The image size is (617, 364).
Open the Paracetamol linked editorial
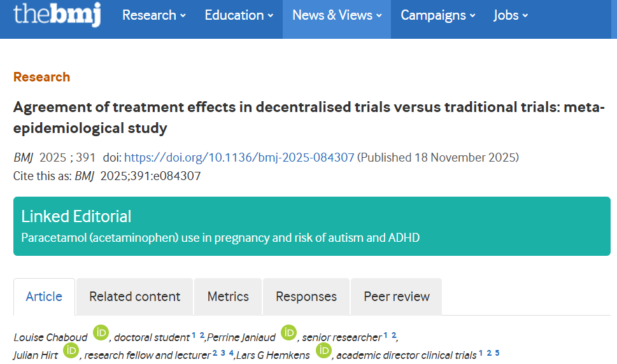[x=220, y=238]
